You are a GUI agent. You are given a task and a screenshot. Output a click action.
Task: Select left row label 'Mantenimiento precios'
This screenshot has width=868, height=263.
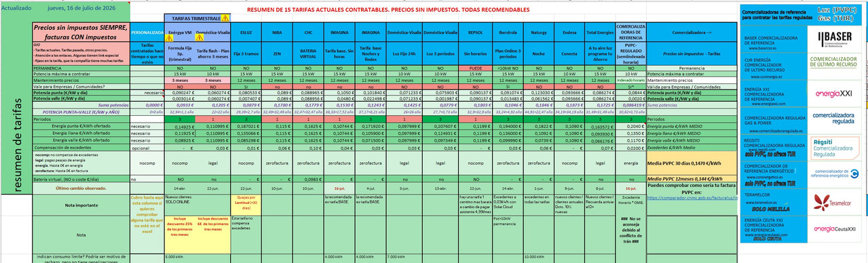click(x=81, y=81)
